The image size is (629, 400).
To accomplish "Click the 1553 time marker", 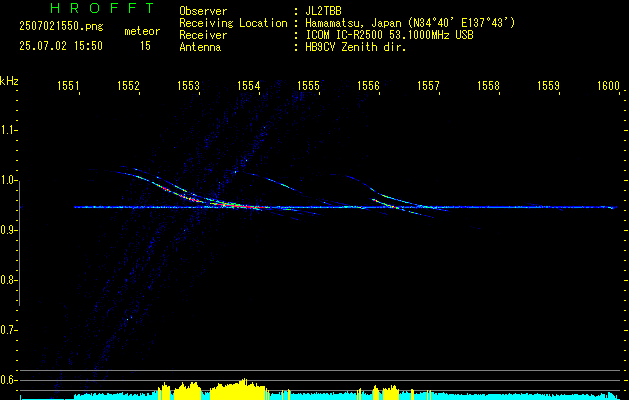I will (x=188, y=85).
